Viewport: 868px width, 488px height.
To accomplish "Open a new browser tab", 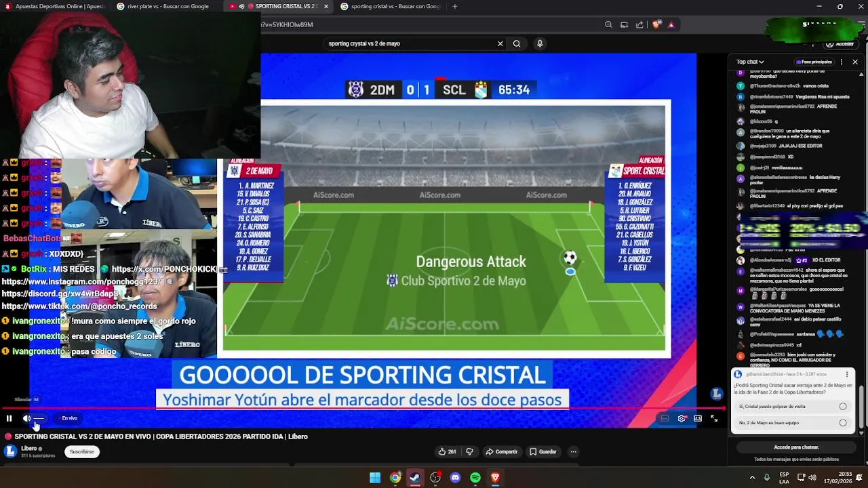I will (454, 6).
